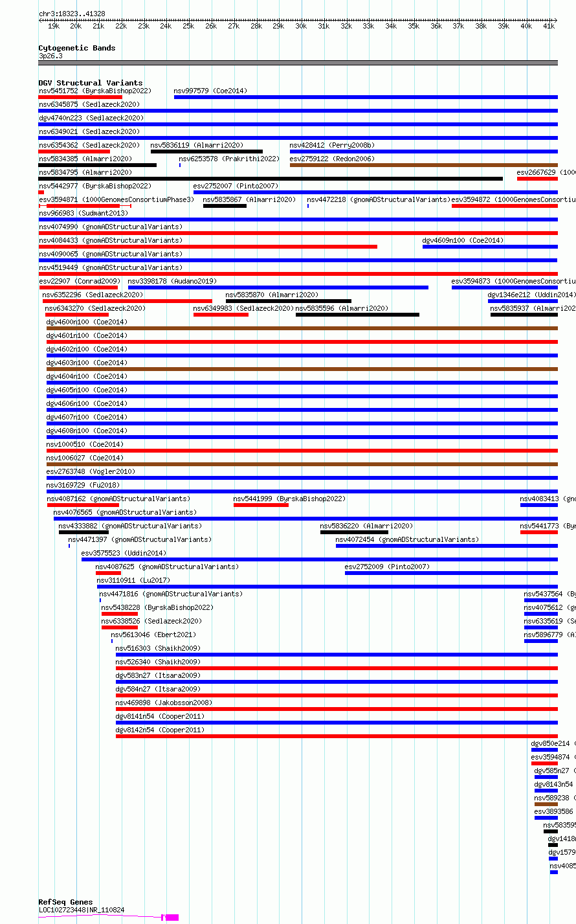Open variant nsv4076565 (gnomADStructuralVariants)
This screenshot has width=576, height=924.
(305, 519)
